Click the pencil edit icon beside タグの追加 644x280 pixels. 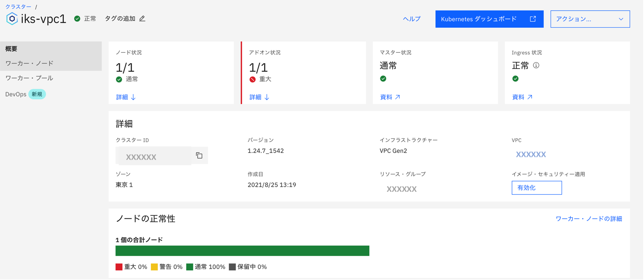(x=142, y=19)
